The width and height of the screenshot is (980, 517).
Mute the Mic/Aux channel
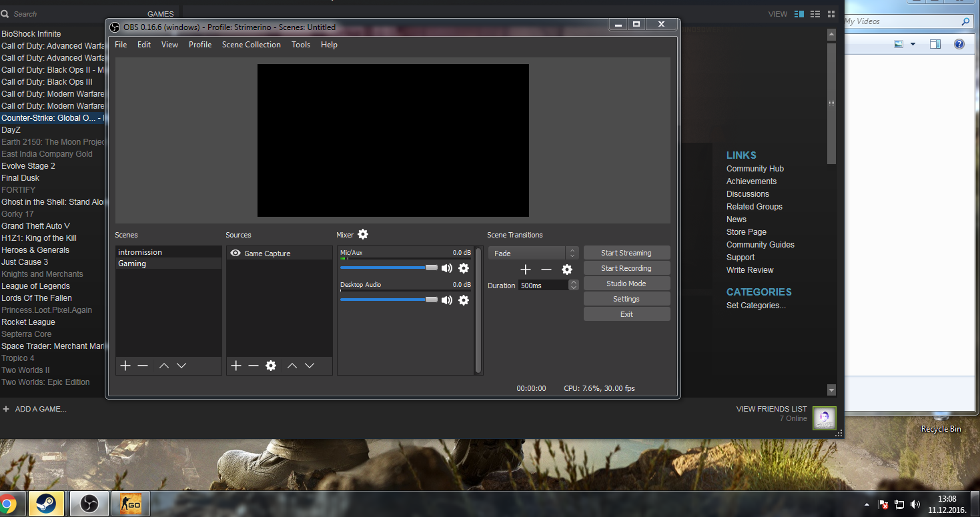[x=447, y=268]
